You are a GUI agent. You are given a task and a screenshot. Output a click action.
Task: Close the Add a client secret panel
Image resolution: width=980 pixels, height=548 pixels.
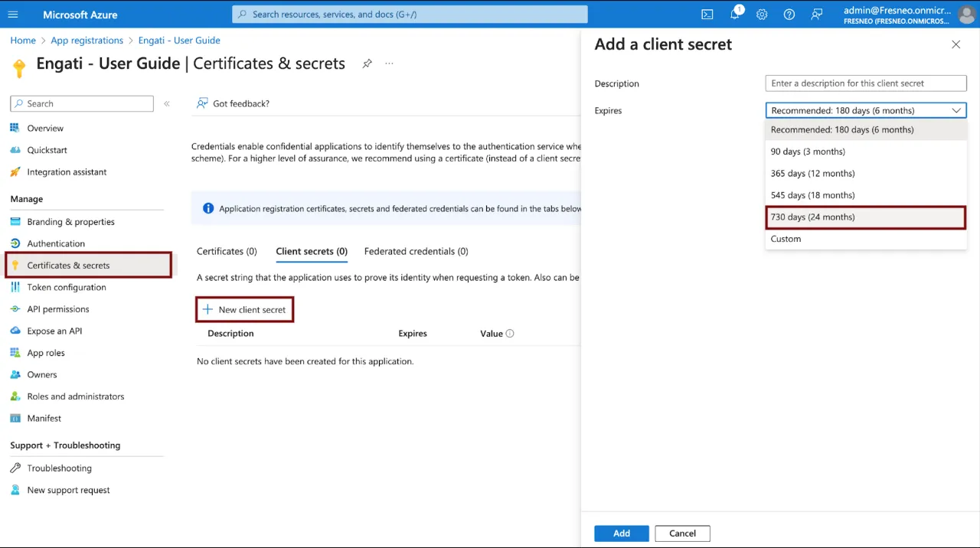(955, 44)
